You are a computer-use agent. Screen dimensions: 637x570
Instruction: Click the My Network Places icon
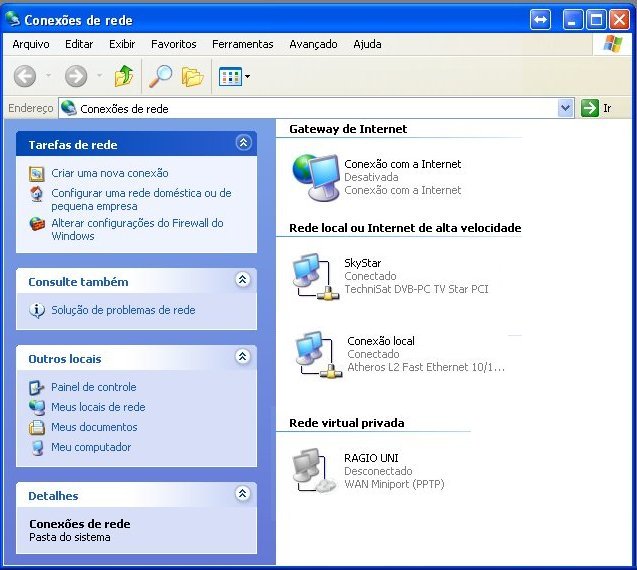(37, 407)
